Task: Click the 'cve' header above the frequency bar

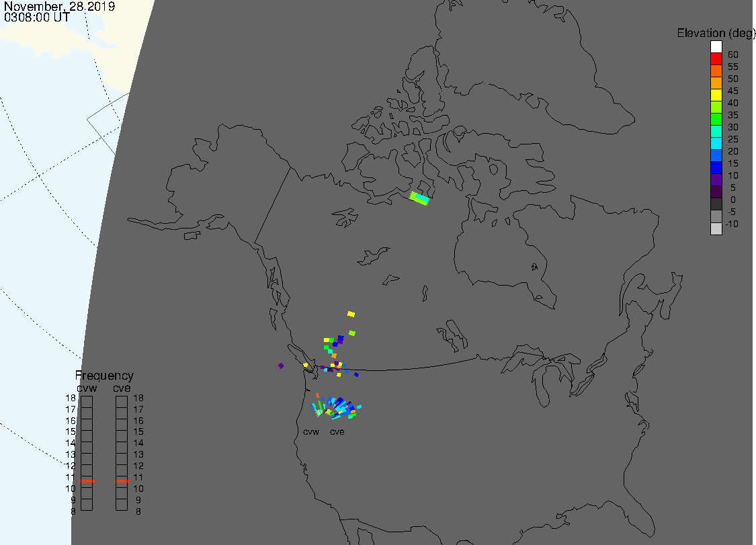Action: (x=122, y=388)
